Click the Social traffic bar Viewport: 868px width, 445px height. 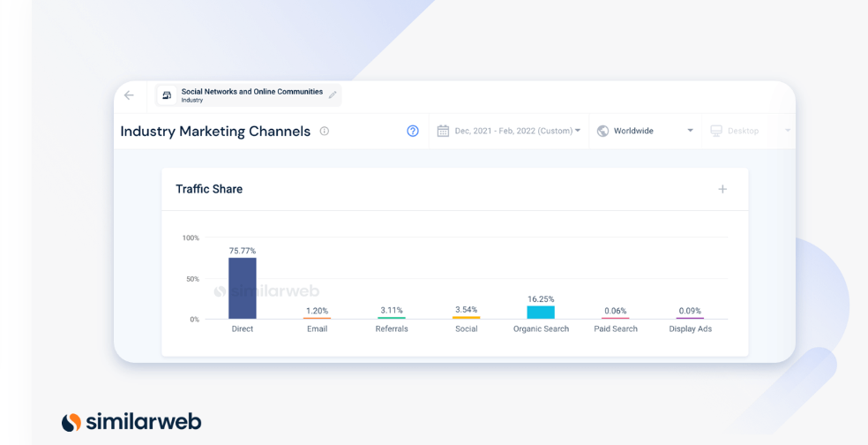point(466,318)
